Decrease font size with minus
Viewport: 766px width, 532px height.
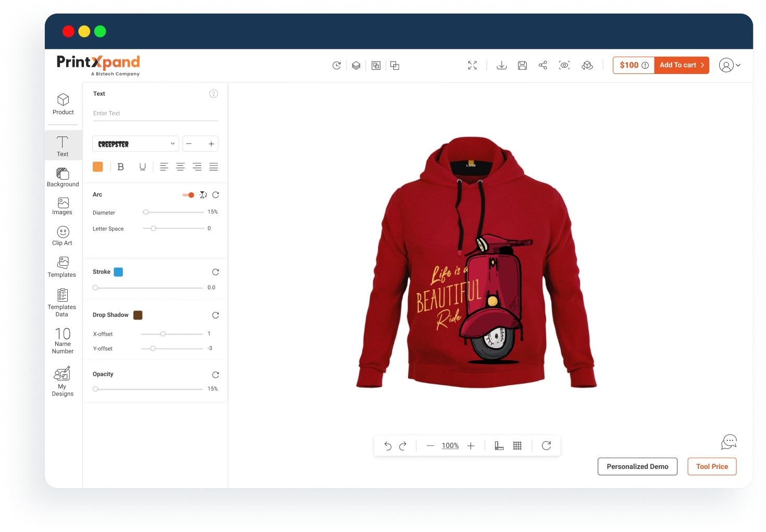point(189,144)
